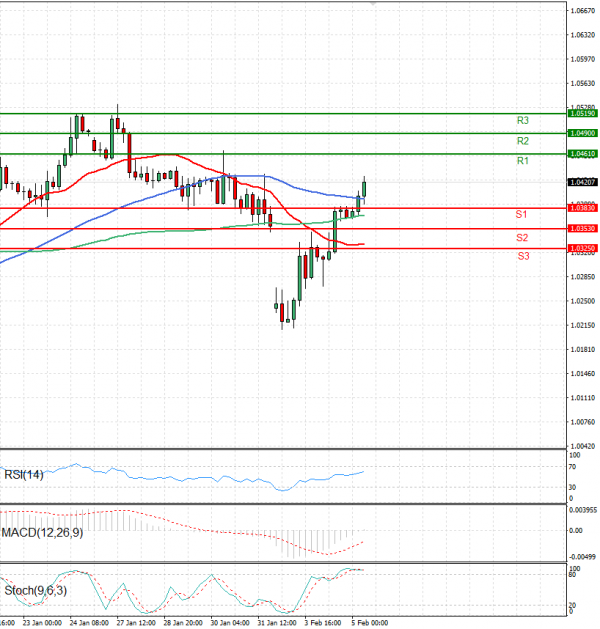The width and height of the screenshot is (600, 629).
Task: Click the 30 Jan 04:00 time label
Action: (x=230, y=623)
